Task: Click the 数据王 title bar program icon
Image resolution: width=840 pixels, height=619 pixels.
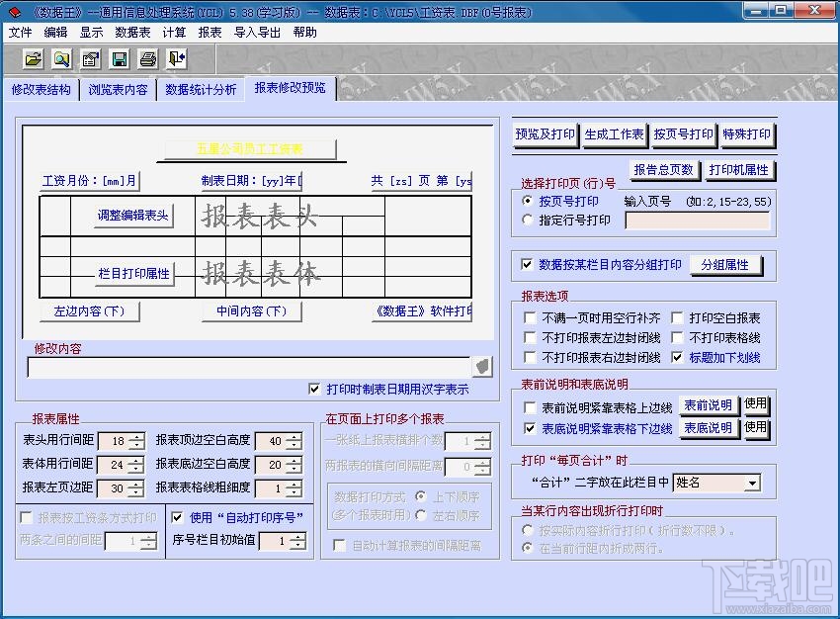Action: click(13, 12)
